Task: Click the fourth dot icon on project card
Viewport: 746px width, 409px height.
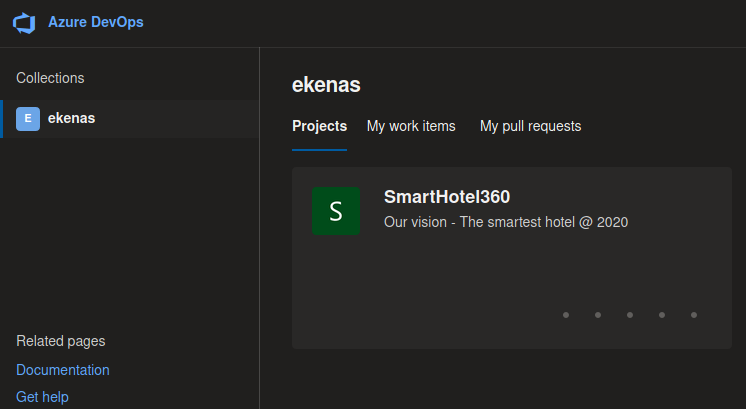Action: pyautogui.click(x=662, y=315)
